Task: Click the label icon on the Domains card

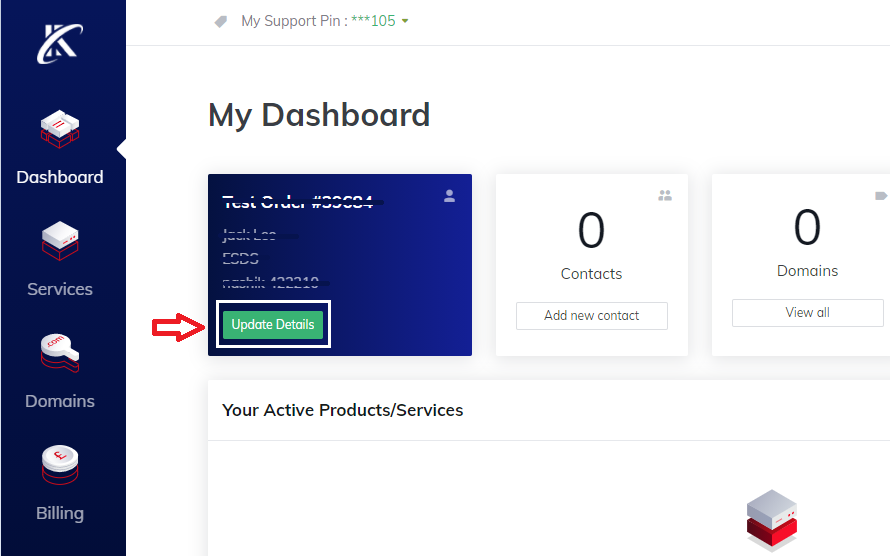Action: coord(881,196)
